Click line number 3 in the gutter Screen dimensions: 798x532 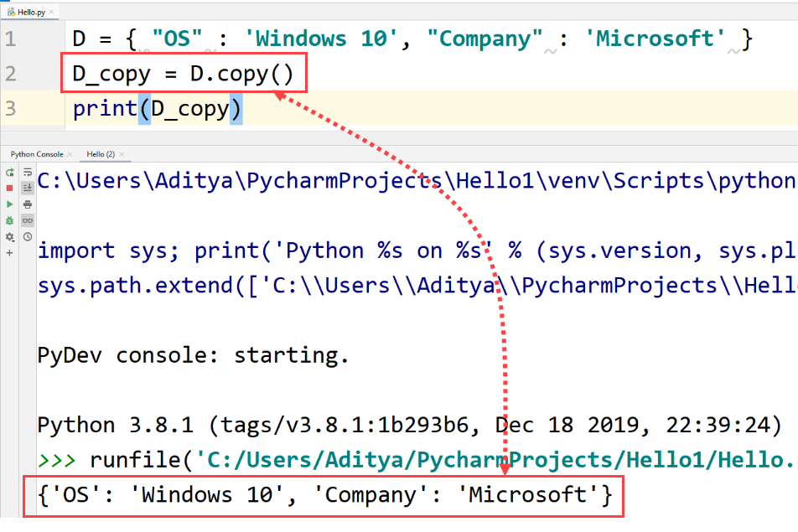tap(11, 108)
